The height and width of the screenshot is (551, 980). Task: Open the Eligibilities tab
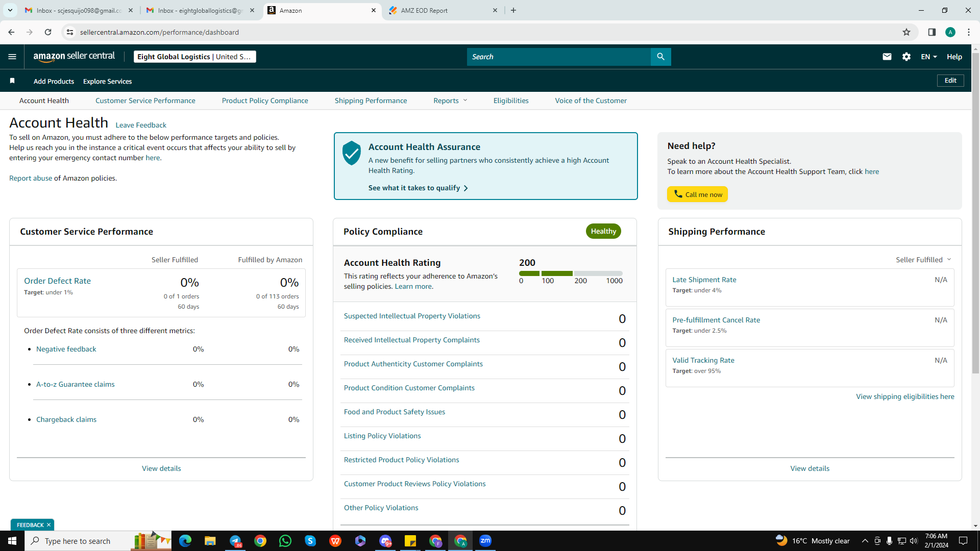click(x=511, y=101)
